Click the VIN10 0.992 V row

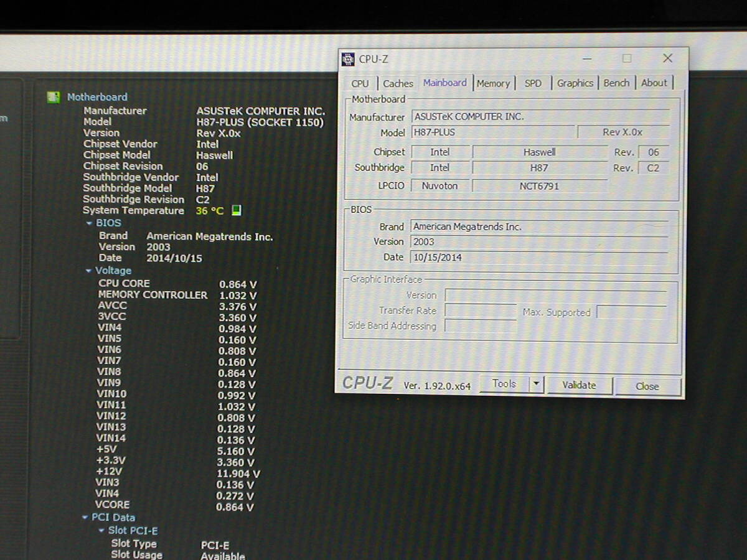tap(176, 395)
